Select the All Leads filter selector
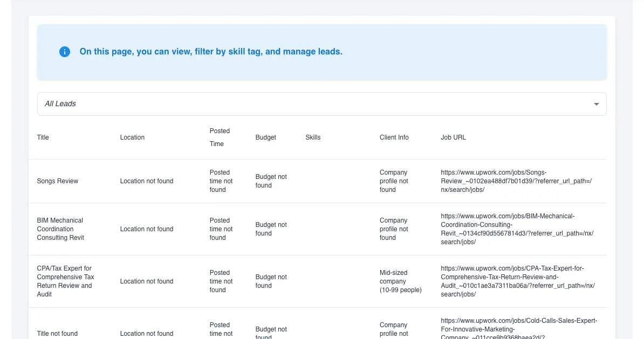This screenshot has height=339, width=644. click(x=321, y=103)
